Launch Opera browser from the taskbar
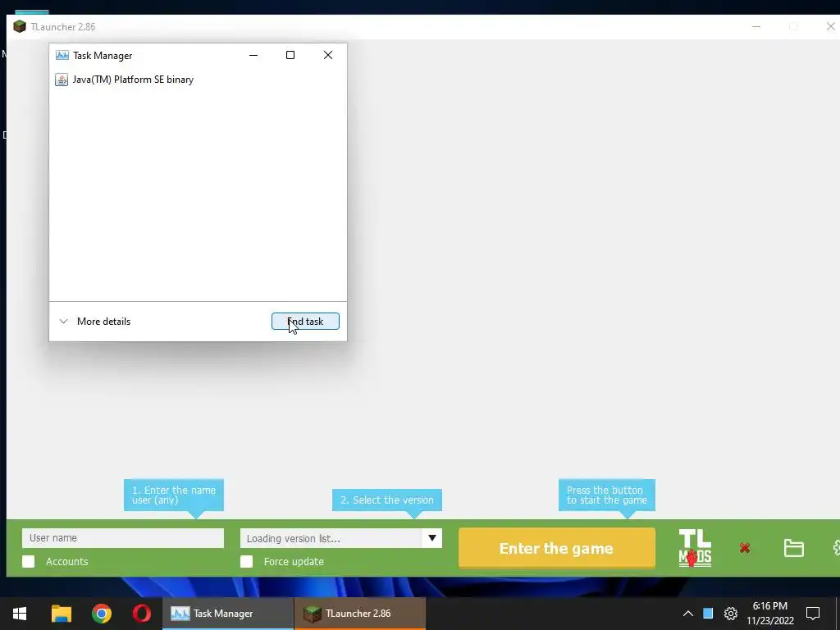Image resolution: width=840 pixels, height=630 pixels. tap(141, 614)
